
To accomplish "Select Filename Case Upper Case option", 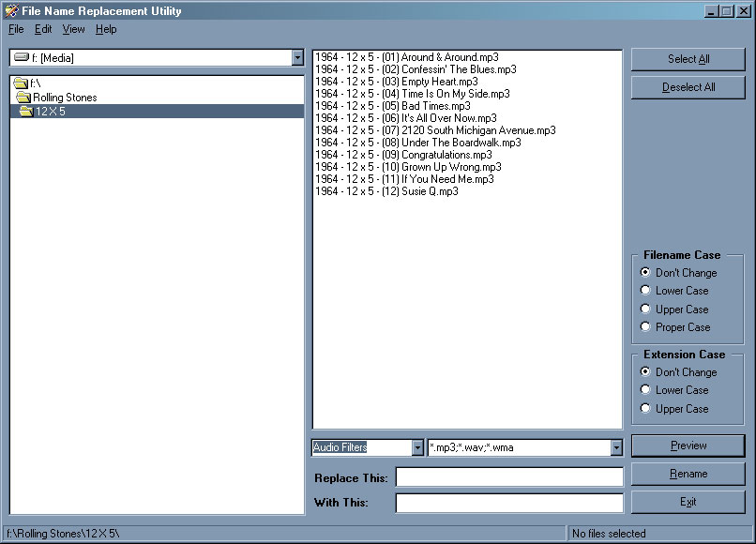I will pos(645,309).
